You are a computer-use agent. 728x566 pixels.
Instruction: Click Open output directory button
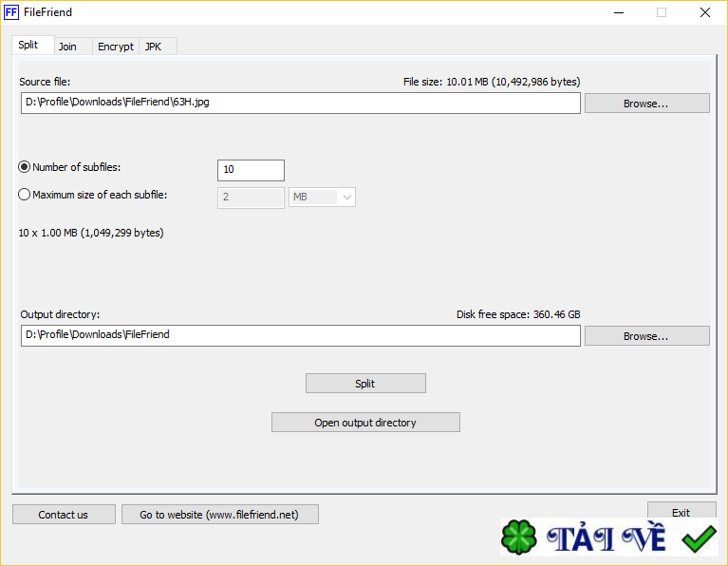(x=365, y=423)
